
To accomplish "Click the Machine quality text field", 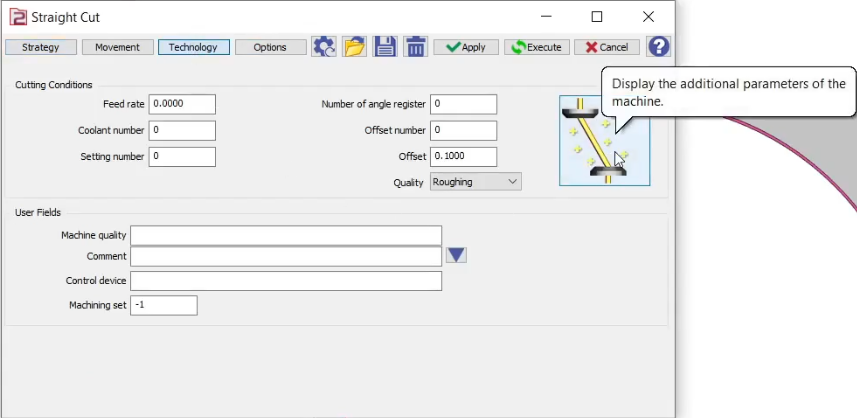I will click(x=285, y=235).
